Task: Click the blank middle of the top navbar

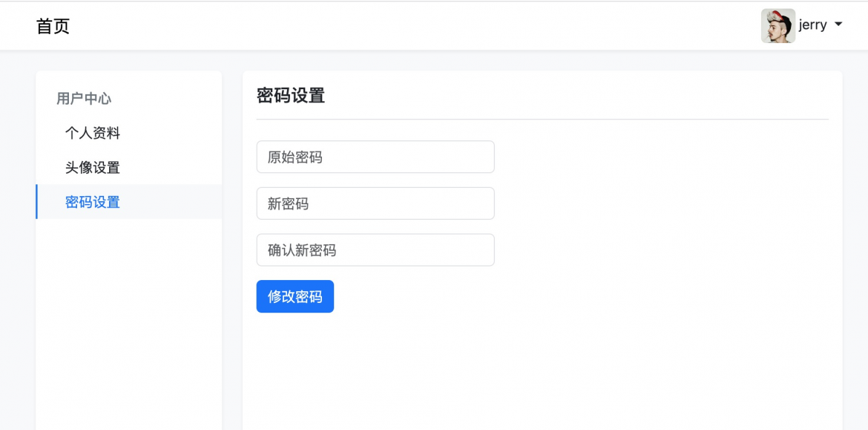Action: pos(415,25)
